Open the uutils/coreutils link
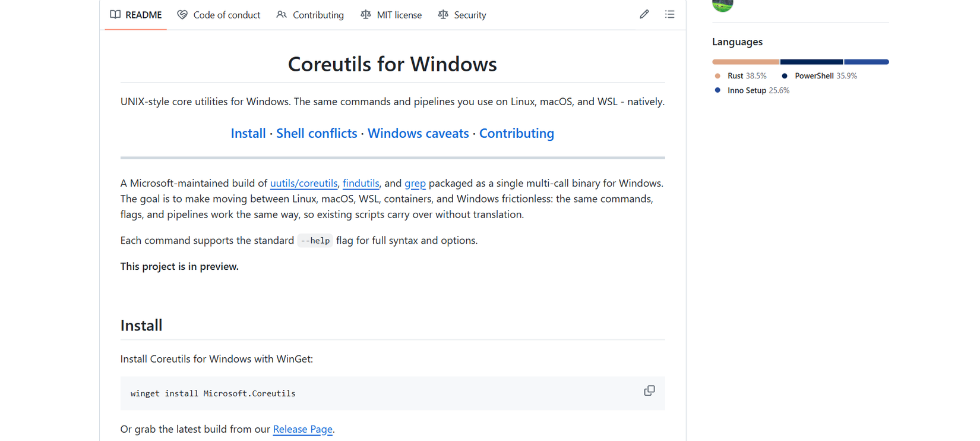Screen dimensions: 980x441 tap(304, 183)
